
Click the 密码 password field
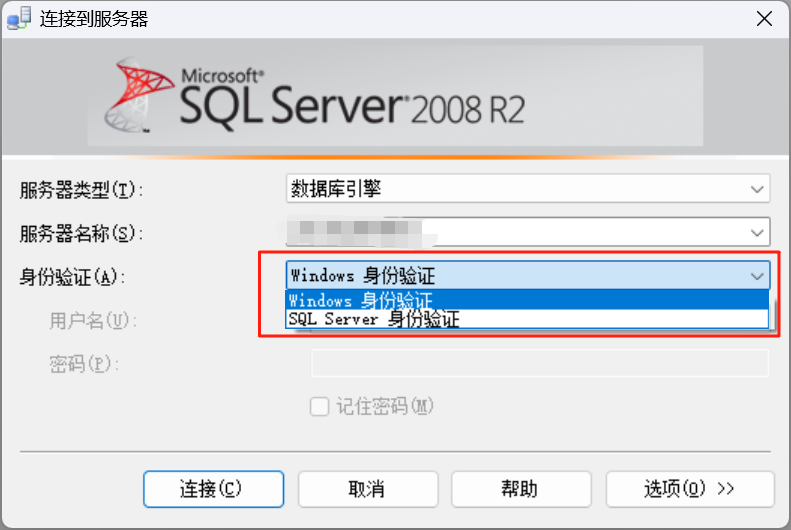[x=540, y=363]
